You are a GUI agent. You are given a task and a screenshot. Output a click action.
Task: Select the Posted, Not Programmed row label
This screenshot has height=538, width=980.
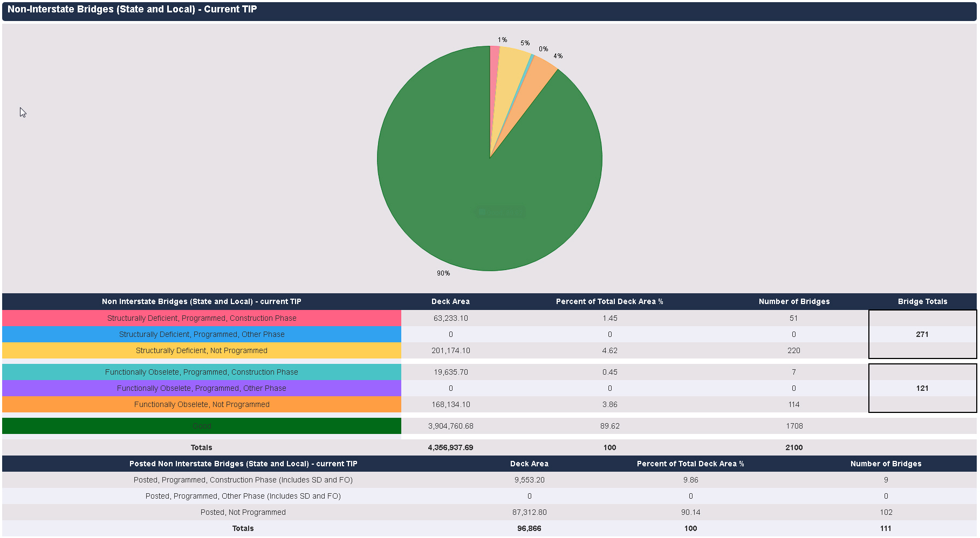click(x=243, y=512)
